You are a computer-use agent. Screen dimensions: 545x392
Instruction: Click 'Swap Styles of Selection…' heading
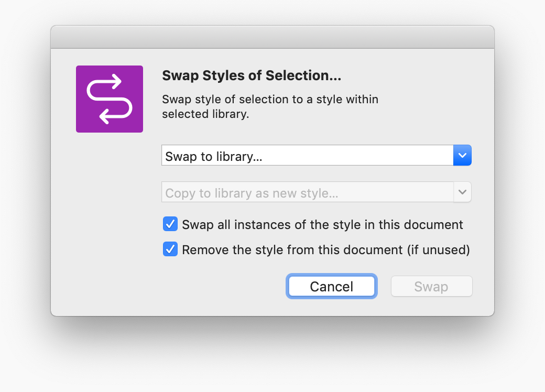point(252,75)
